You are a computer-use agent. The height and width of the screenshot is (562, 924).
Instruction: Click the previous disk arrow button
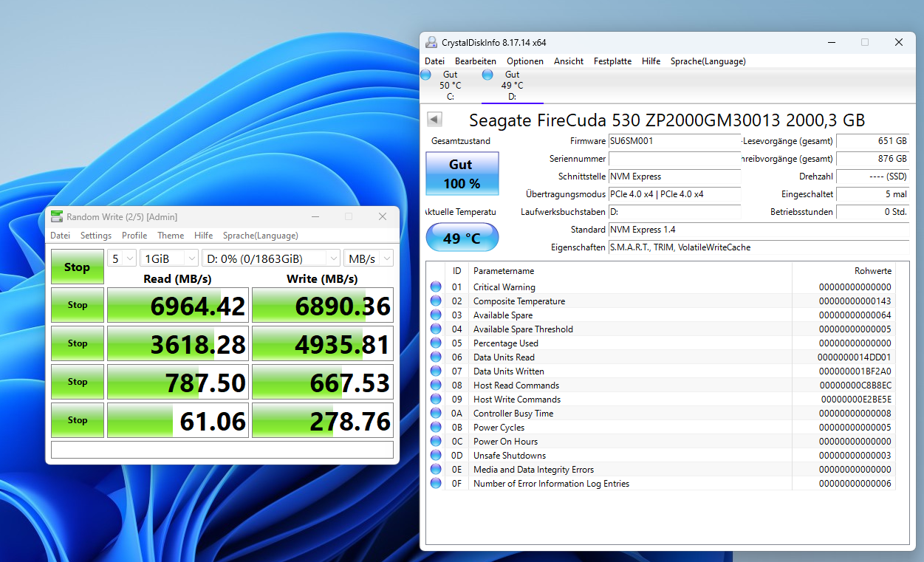(434, 120)
